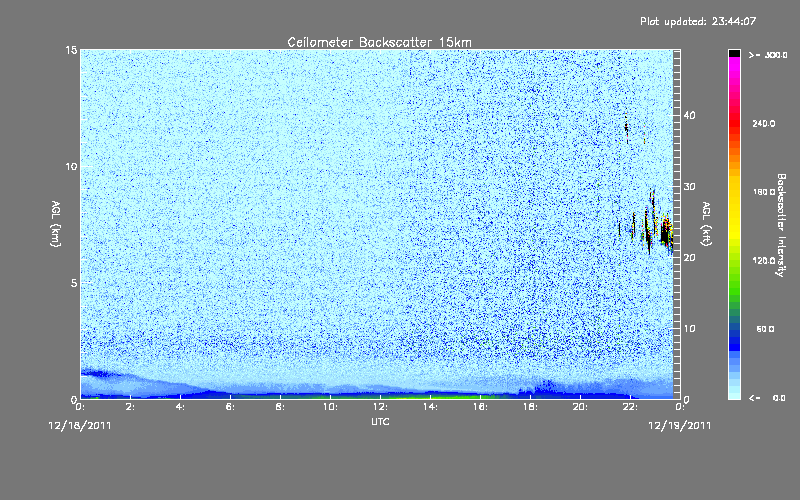Click the 'UTC' x-axis label
The width and height of the screenshot is (800, 500).
click(380, 422)
